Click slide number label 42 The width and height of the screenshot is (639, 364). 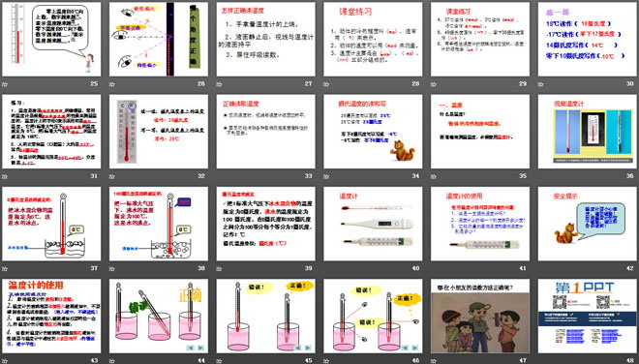click(x=630, y=268)
